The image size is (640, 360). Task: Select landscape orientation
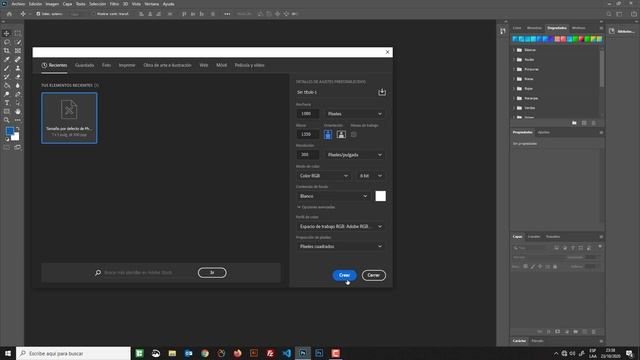coord(341,134)
